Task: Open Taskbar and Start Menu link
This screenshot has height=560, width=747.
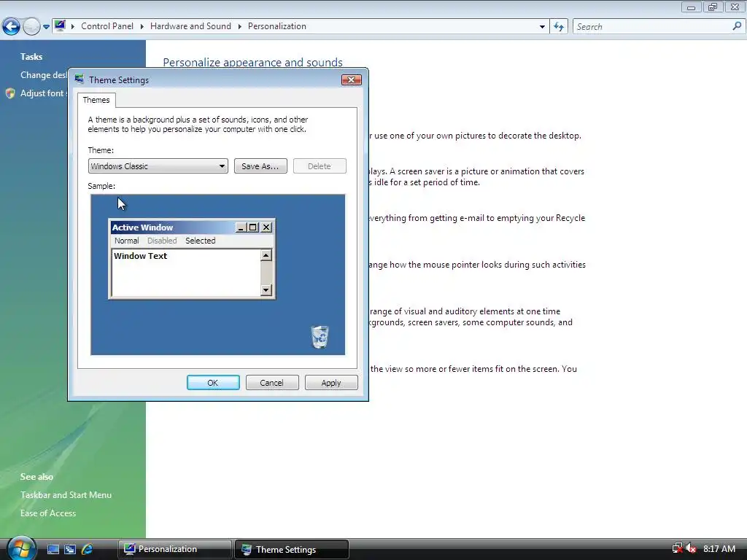Action: 66,495
